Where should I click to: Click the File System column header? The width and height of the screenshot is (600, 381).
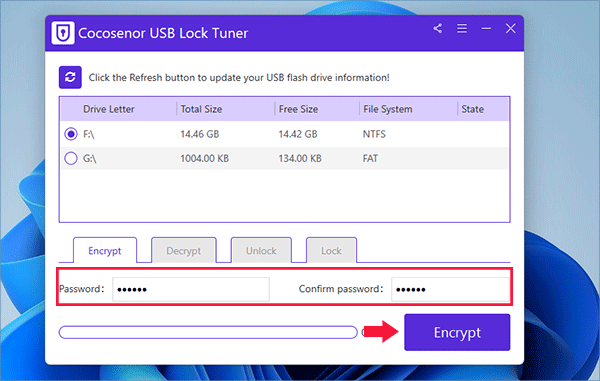point(388,109)
